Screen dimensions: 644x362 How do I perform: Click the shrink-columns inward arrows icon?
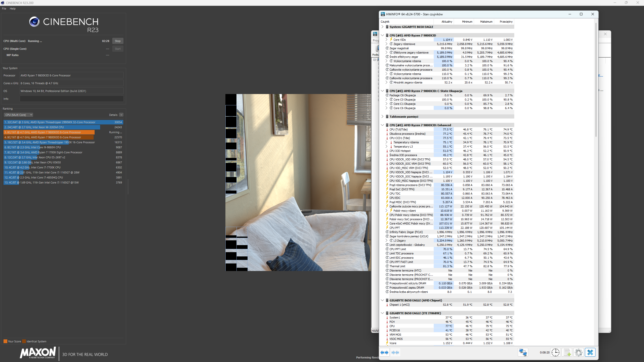[x=395, y=352]
